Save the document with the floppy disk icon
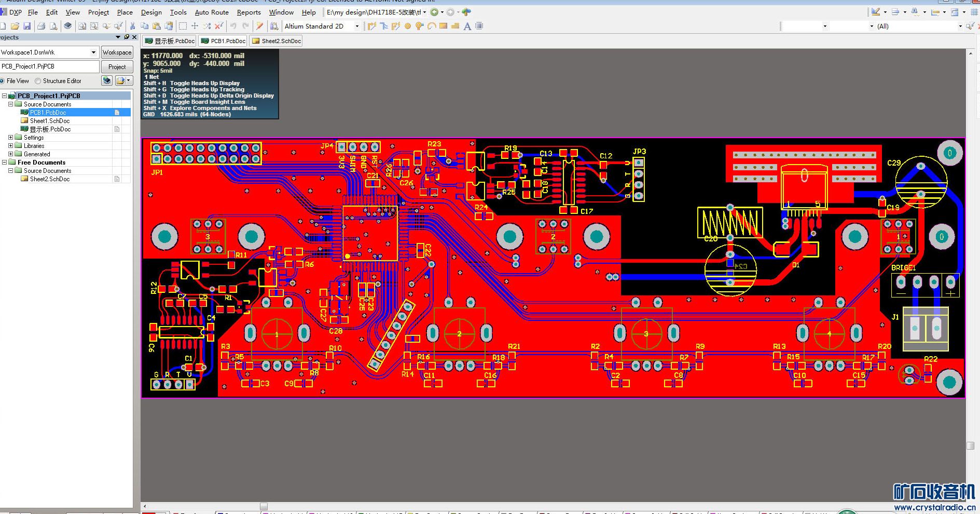Viewport: 980px width, 514px height. click(27, 26)
